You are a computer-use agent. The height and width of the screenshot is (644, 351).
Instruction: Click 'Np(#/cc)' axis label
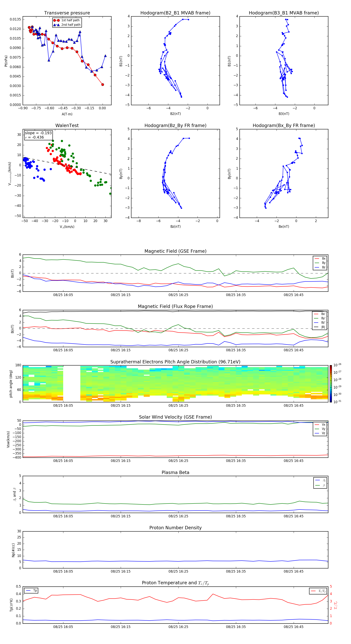tap(13, 550)
